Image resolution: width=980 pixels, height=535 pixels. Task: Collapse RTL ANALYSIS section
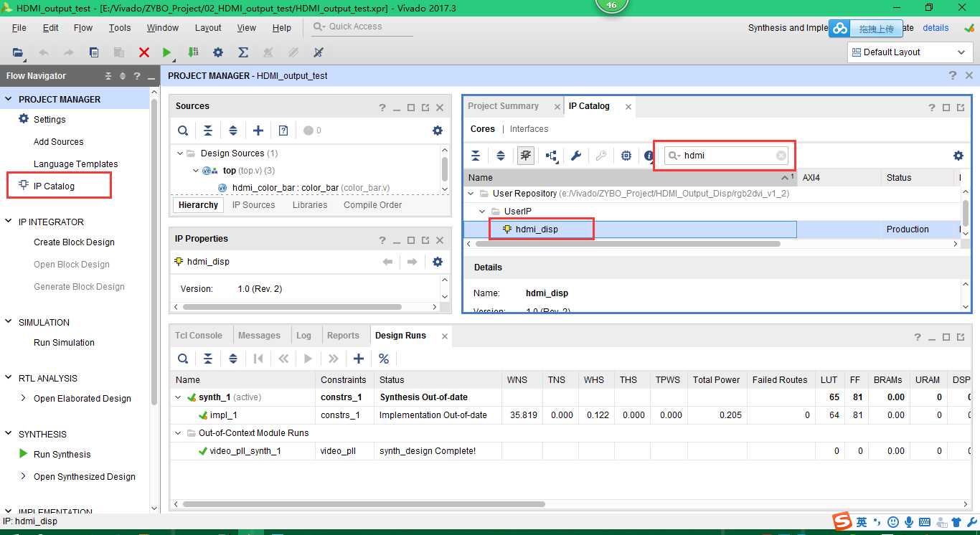pyautogui.click(x=9, y=378)
